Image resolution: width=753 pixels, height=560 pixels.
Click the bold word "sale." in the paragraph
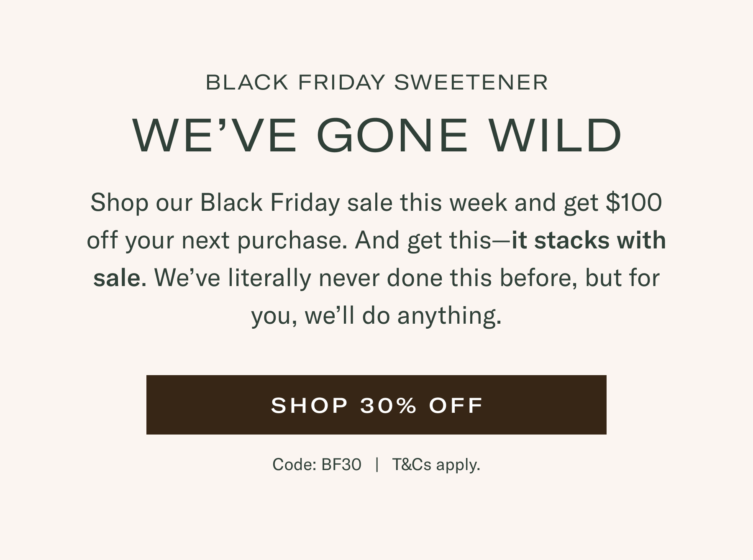point(120,278)
